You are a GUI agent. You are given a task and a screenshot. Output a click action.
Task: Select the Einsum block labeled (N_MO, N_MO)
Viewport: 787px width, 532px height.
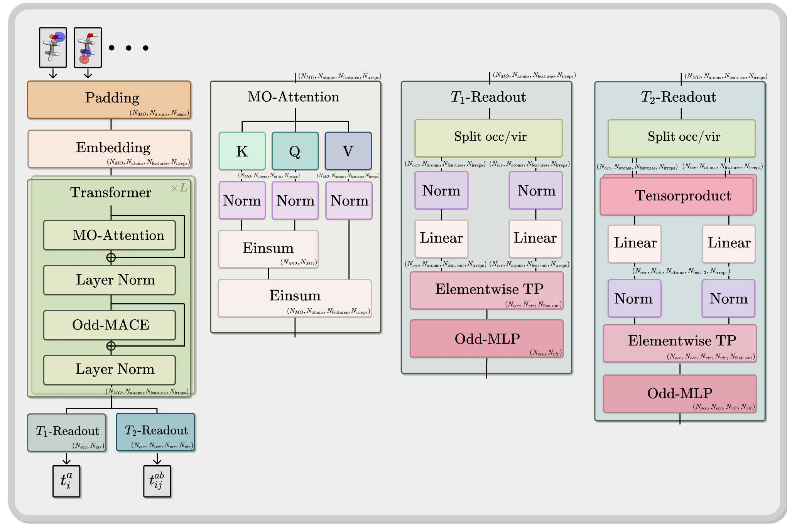point(269,249)
